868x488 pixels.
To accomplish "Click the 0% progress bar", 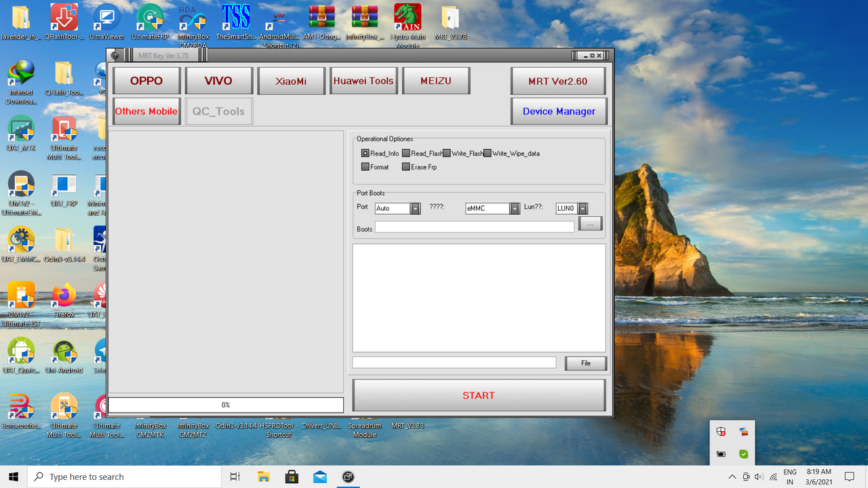I will (226, 405).
